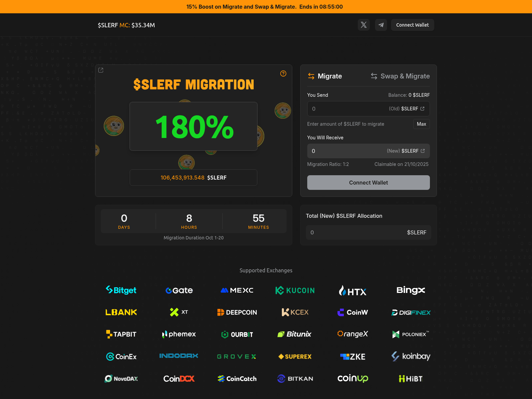Click the Connect Wallet button in header
Screen dimensions: 532x399
click(412, 25)
